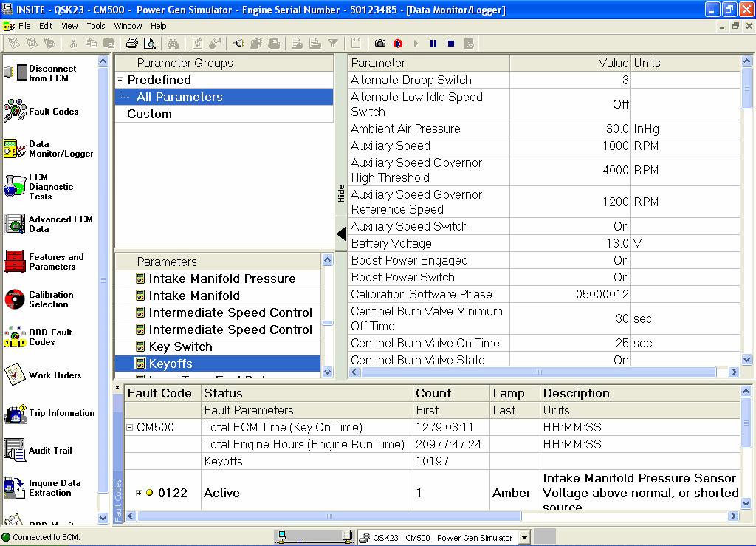Image resolution: width=756 pixels, height=546 pixels.
Task: Click the grayed play arrow in toolbar
Action: point(416,44)
